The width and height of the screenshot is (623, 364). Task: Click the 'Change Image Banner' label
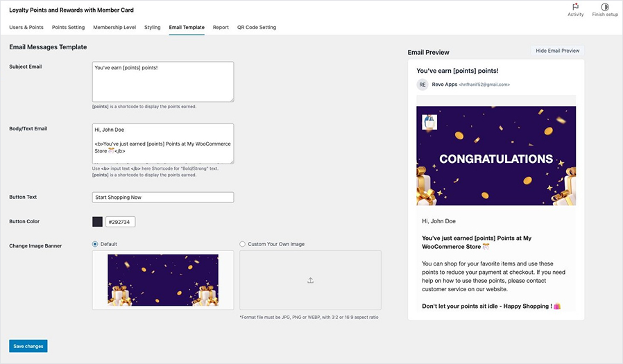coord(35,245)
